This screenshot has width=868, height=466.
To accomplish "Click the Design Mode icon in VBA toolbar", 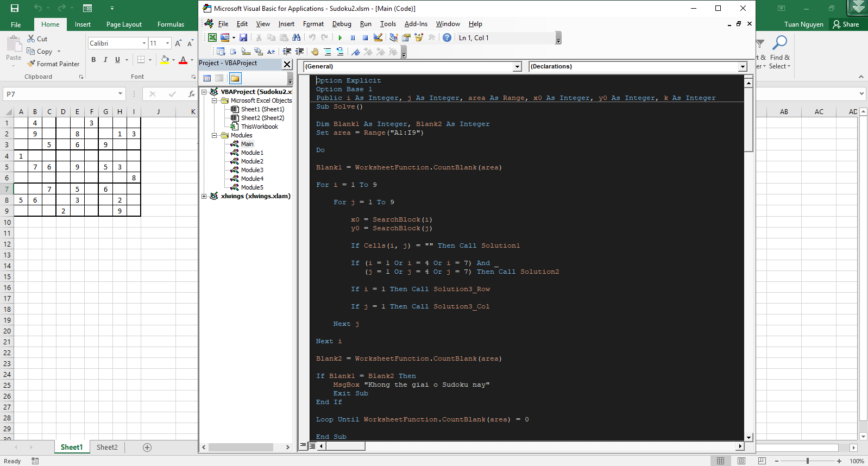I will [378, 38].
